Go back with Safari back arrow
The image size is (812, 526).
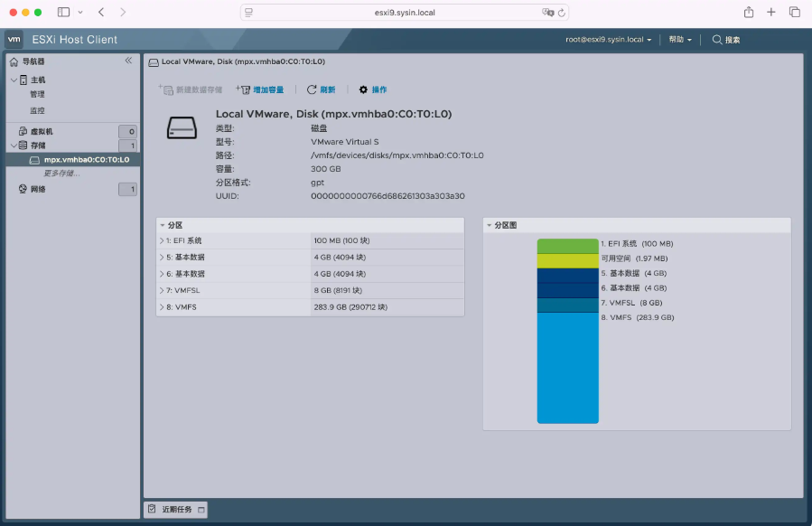click(101, 12)
